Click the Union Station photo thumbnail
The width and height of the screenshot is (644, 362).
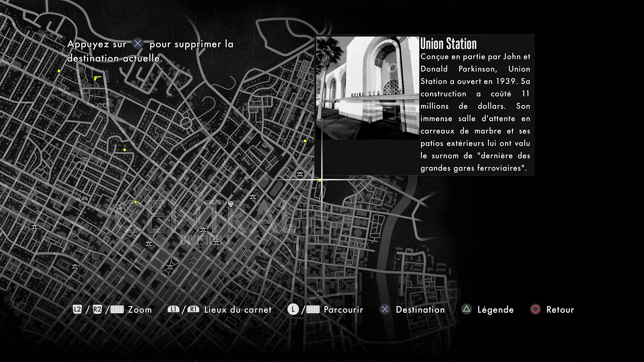pos(367,88)
